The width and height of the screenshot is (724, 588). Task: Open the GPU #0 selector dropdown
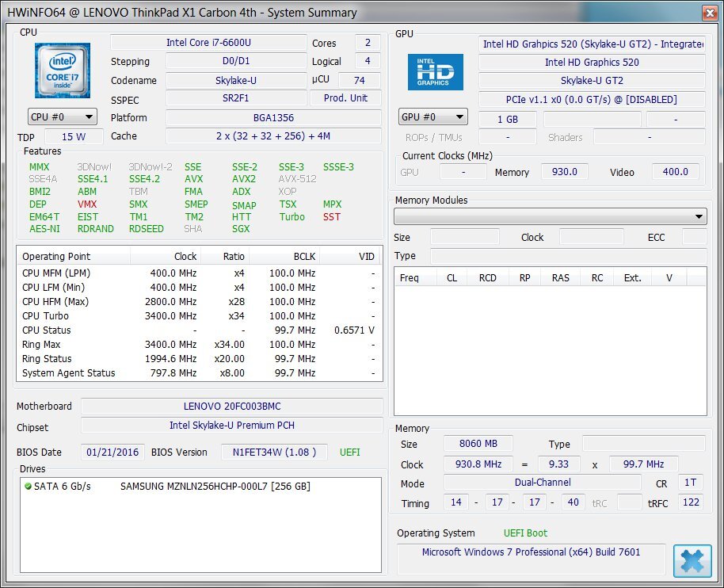pos(433,117)
